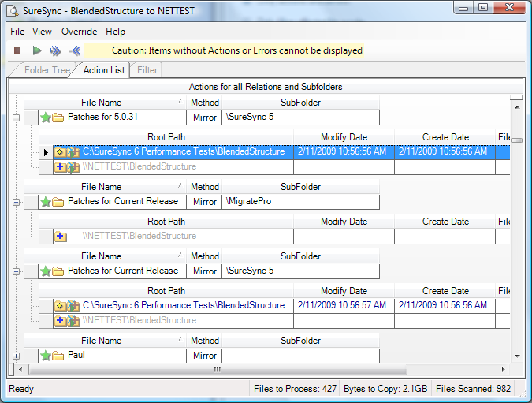Sort by the top File Name column header
The width and height of the screenshot is (532, 403).
click(x=101, y=103)
